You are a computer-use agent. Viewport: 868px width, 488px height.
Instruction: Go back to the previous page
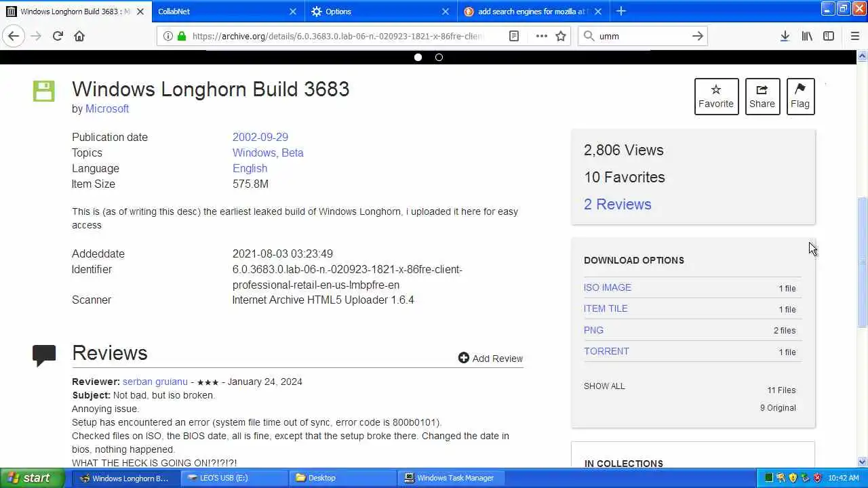tap(14, 36)
